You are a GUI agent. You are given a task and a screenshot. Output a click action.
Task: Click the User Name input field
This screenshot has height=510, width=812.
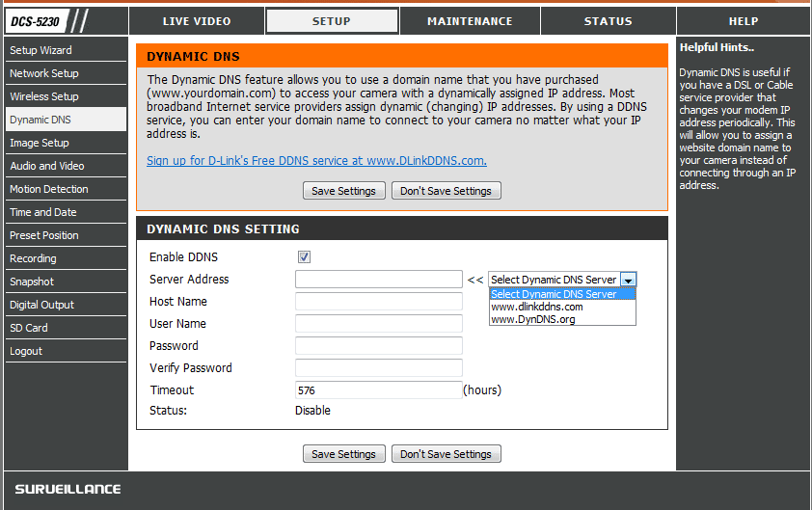(x=379, y=324)
